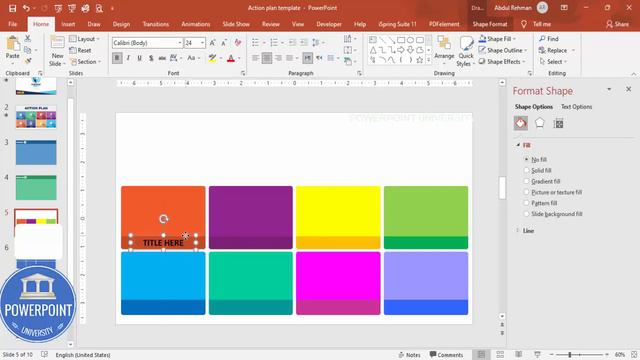
Task: Open the Animations ribbon tab
Action: click(196, 24)
